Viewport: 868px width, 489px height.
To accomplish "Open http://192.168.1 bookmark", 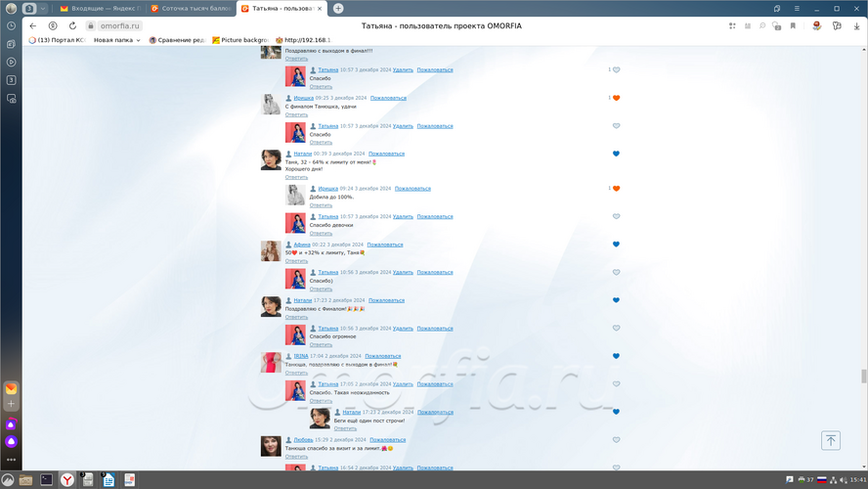I will (x=303, y=40).
